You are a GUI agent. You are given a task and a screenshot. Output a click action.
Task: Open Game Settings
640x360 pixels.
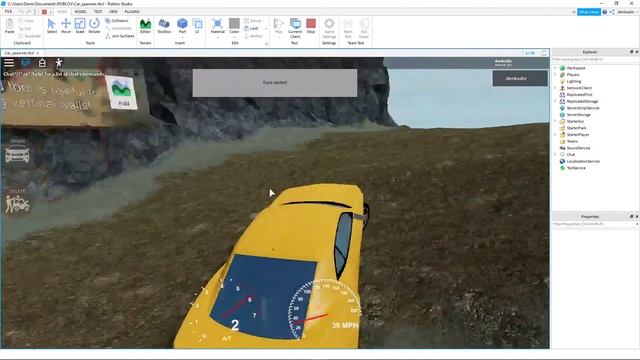coord(329,28)
